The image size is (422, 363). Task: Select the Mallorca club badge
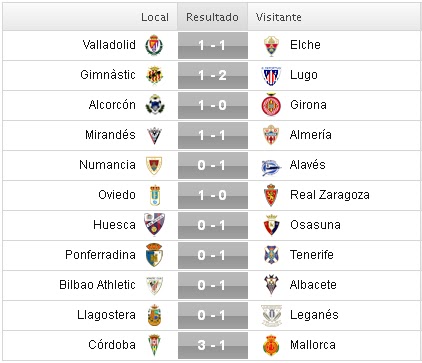click(x=271, y=345)
